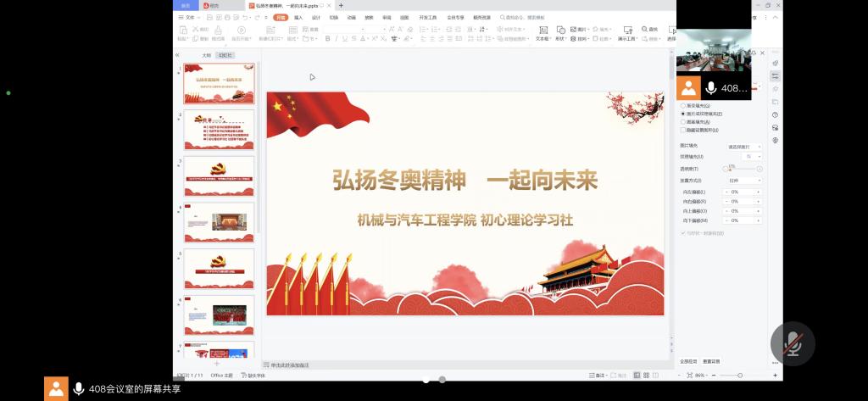Expand the placement mode dropdown
This screenshot has height=401, width=868.
pyautogui.click(x=745, y=181)
